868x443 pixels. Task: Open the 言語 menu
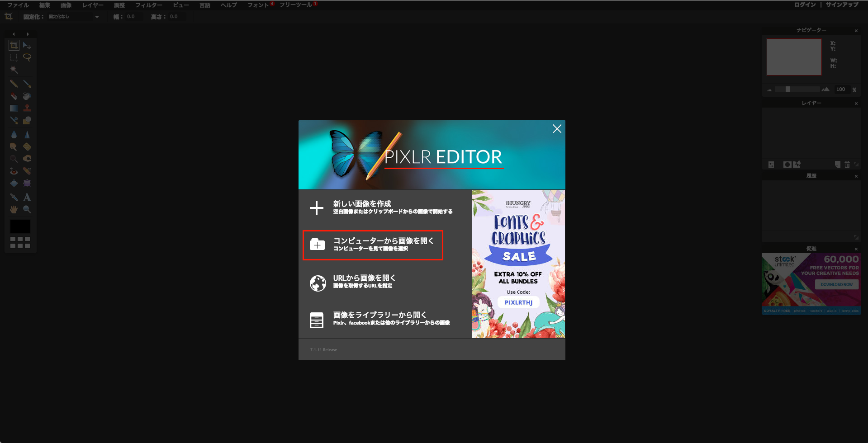pos(205,5)
